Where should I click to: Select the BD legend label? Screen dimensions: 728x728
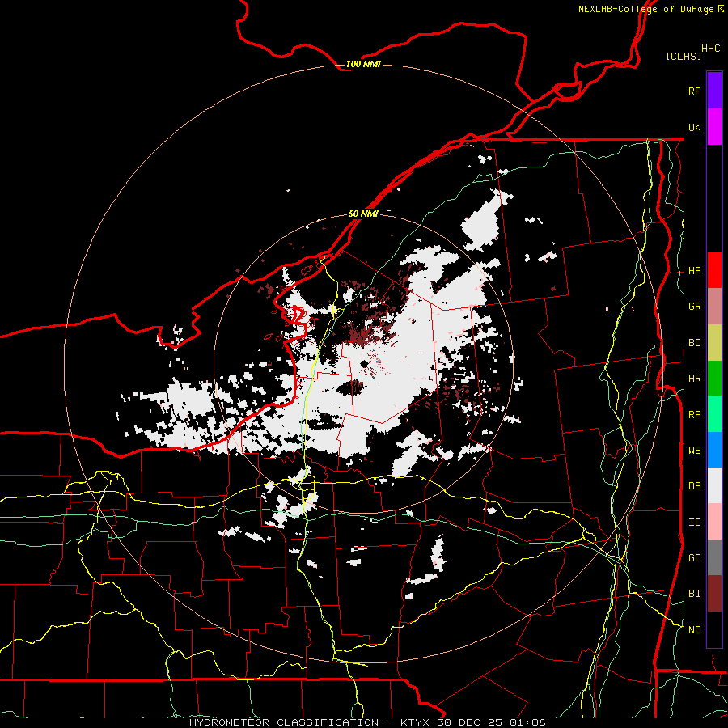694,343
